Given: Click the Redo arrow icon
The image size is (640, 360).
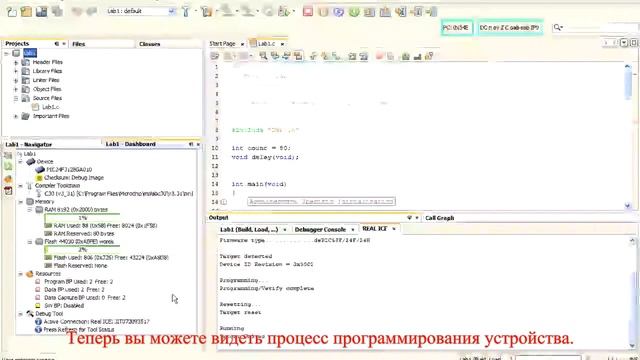Looking at the screenshot, I should point(91,11).
